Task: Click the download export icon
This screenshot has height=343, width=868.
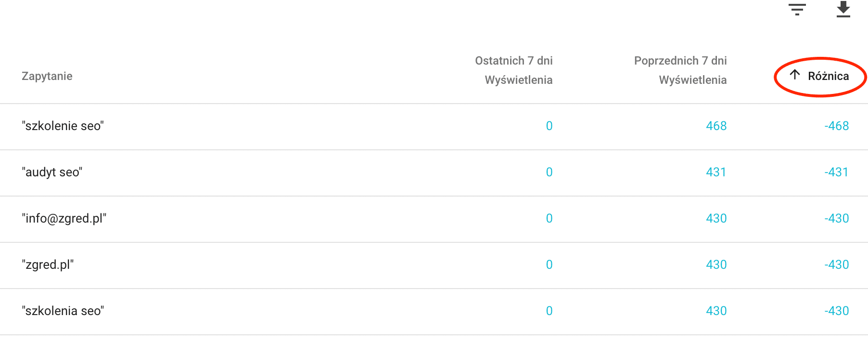Action: tap(843, 10)
